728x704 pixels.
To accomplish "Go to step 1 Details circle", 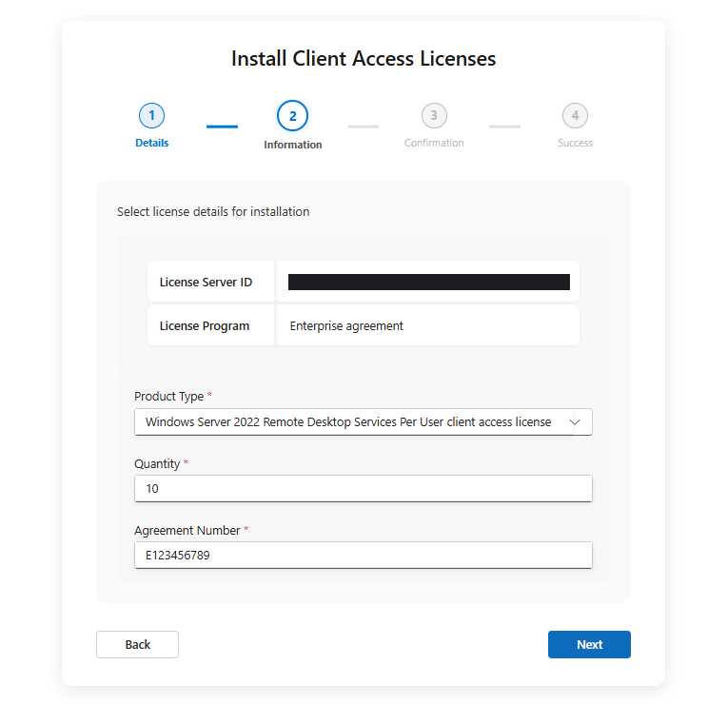I will [152, 115].
